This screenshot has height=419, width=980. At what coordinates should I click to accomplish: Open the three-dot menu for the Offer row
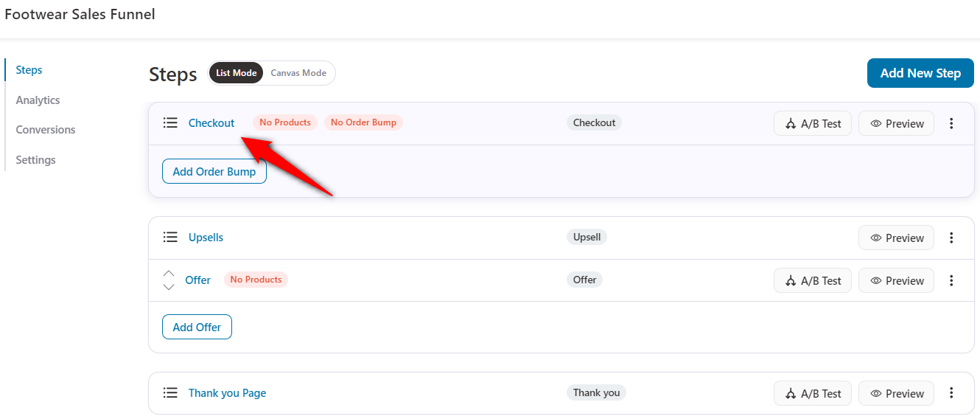tap(951, 280)
